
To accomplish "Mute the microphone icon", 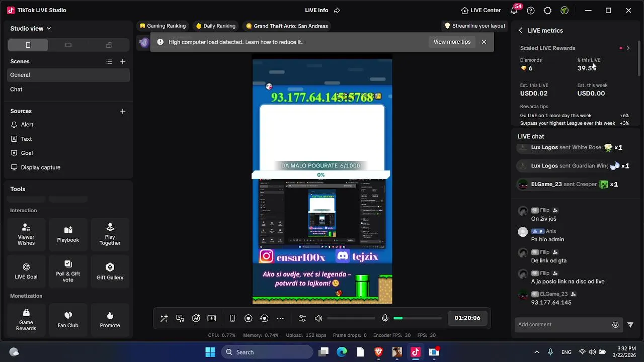I will click(385, 318).
